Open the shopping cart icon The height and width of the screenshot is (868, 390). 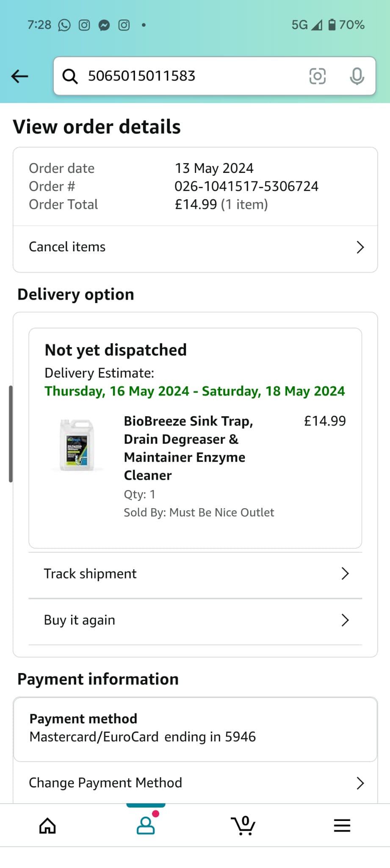click(x=243, y=825)
